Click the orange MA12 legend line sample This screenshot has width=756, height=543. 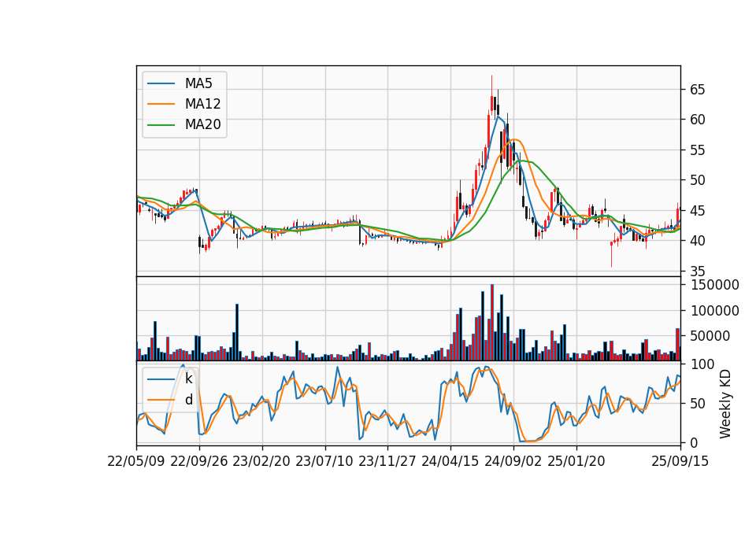click(x=161, y=104)
